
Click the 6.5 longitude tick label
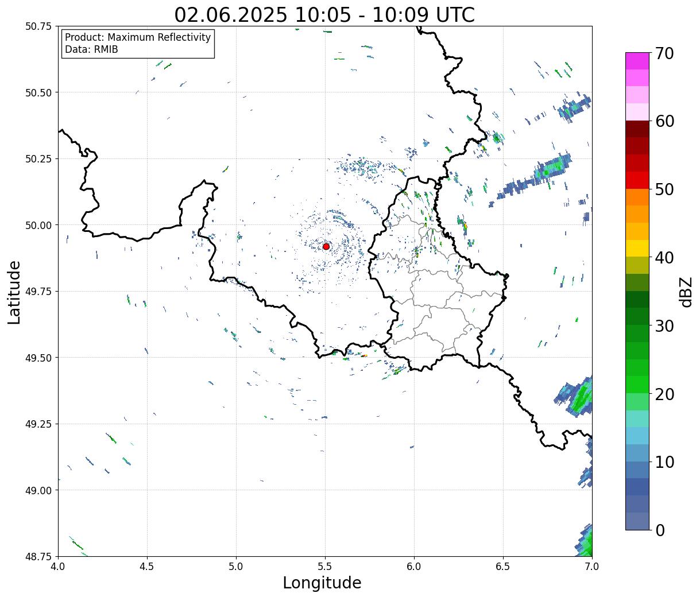coord(503,567)
